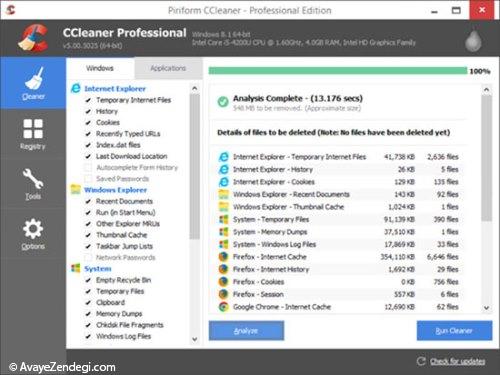Click icon beside Internet Explorer - Cookies result

point(223,182)
